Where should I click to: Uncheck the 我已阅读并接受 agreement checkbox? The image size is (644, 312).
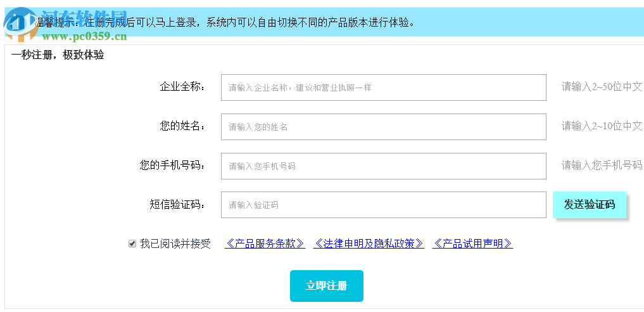[132, 244]
